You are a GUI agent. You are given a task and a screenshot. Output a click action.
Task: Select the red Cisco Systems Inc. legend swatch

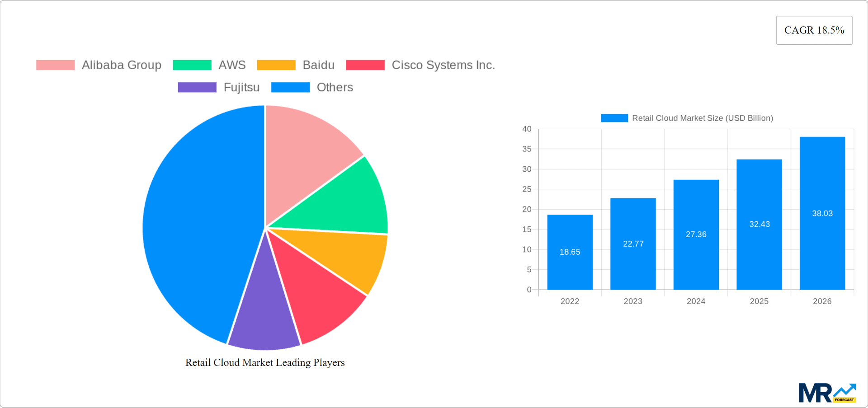(x=365, y=65)
